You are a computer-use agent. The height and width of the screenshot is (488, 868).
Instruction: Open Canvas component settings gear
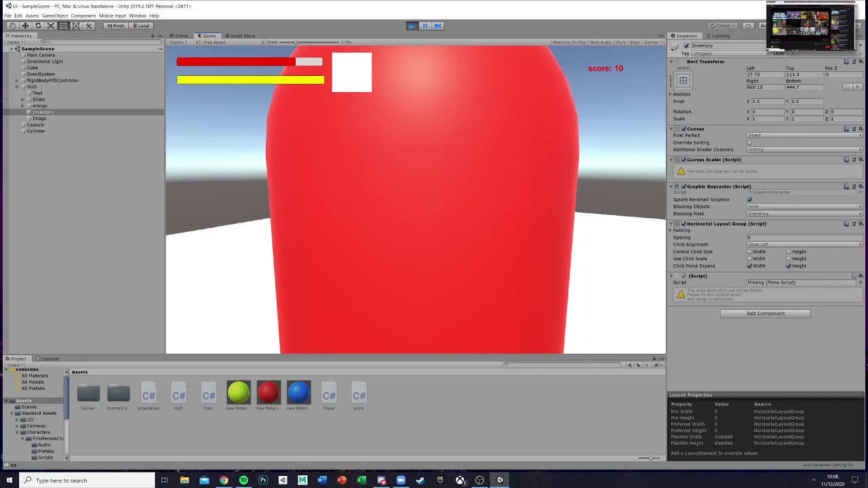(x=861, y=129)
